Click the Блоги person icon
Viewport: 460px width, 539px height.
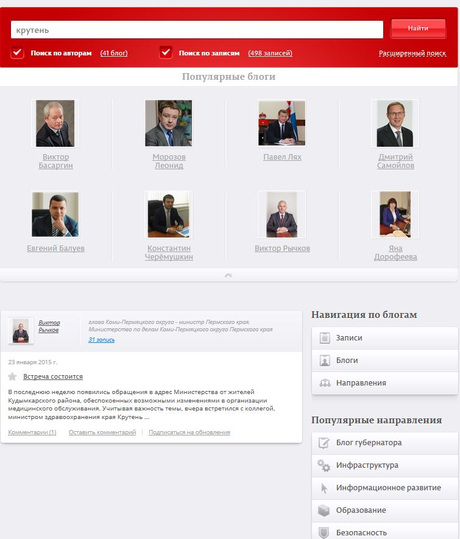point(325,360)
